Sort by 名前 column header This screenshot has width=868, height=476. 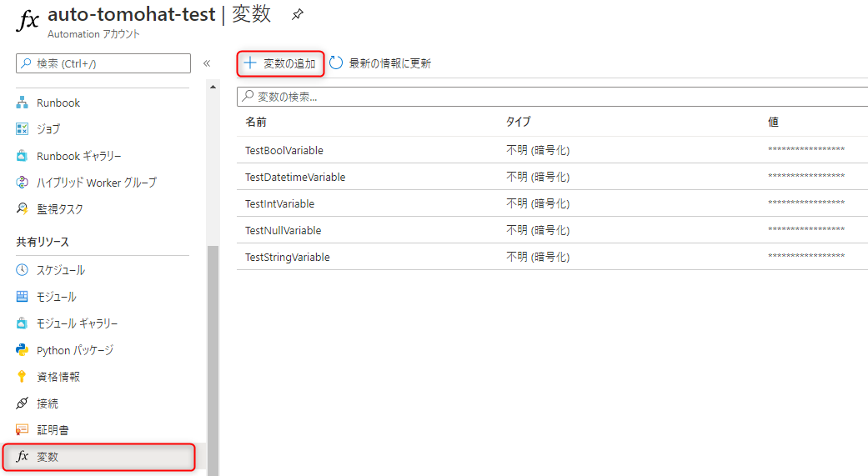click(256, 122)
